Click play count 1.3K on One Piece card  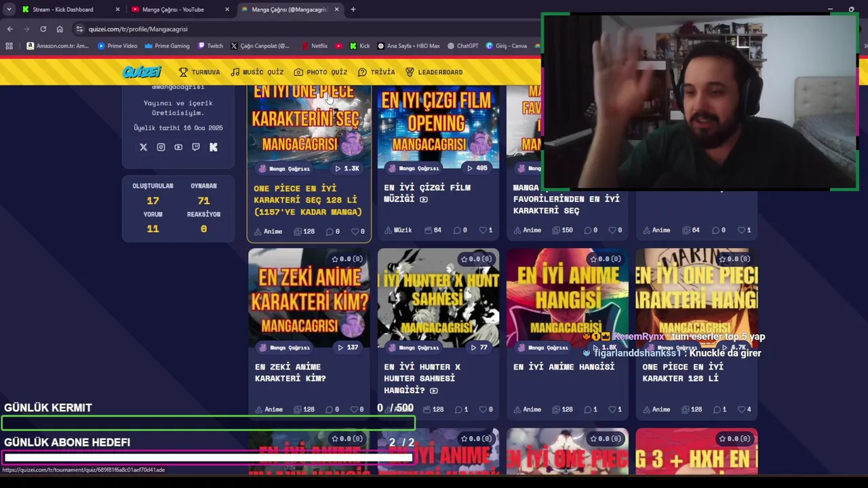pyautogui.click(x=347, y=168)
